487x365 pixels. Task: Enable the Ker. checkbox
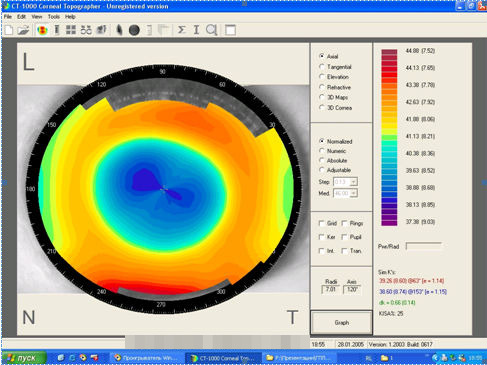[322, 237]
